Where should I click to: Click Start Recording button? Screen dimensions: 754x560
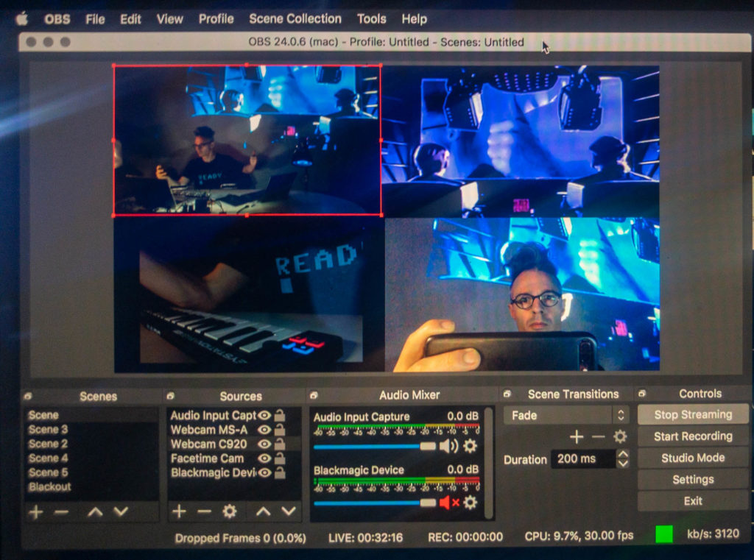click(x=693, y=436)
